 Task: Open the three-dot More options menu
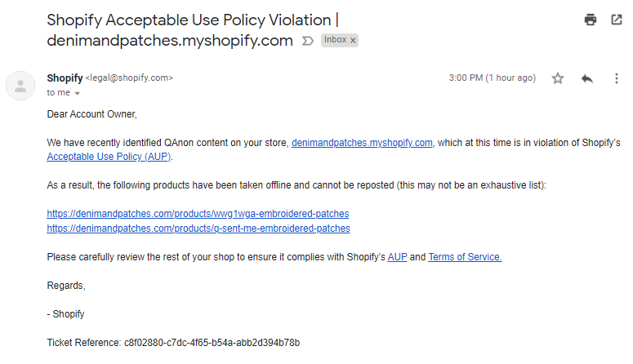(x=617, y=78)
